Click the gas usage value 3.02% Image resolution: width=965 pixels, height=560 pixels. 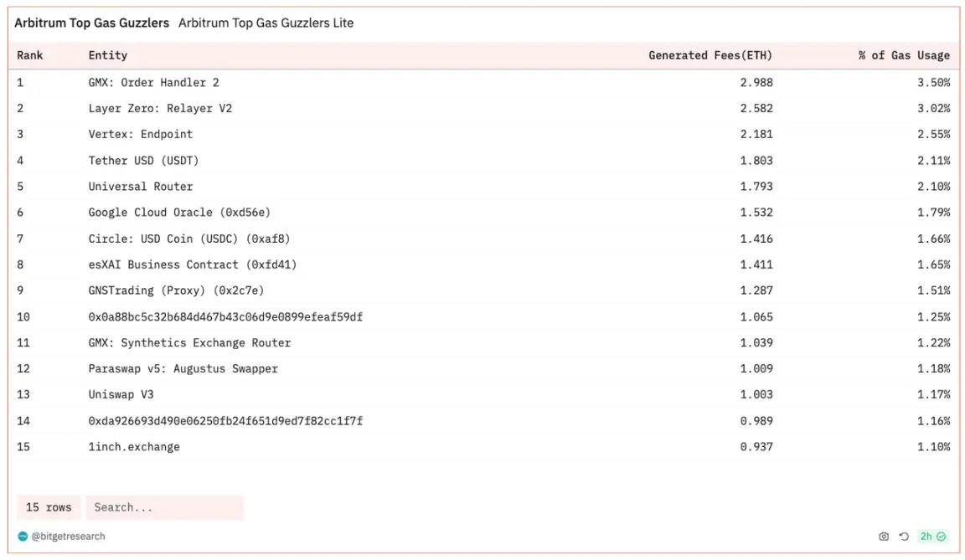point(934,108)
